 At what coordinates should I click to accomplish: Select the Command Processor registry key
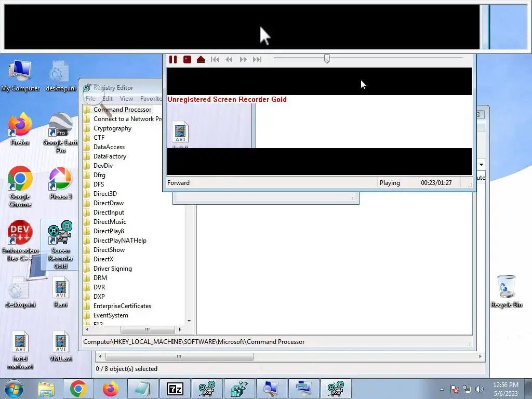122,110
